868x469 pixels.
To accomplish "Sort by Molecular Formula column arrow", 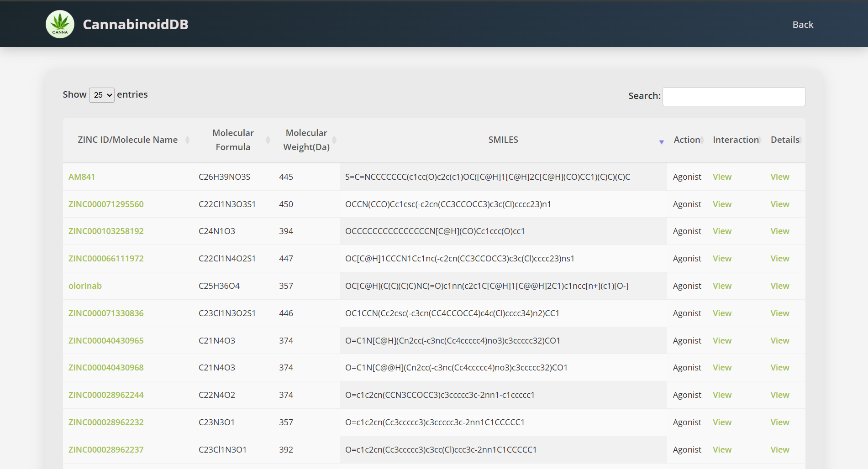I will coord(268,140).
